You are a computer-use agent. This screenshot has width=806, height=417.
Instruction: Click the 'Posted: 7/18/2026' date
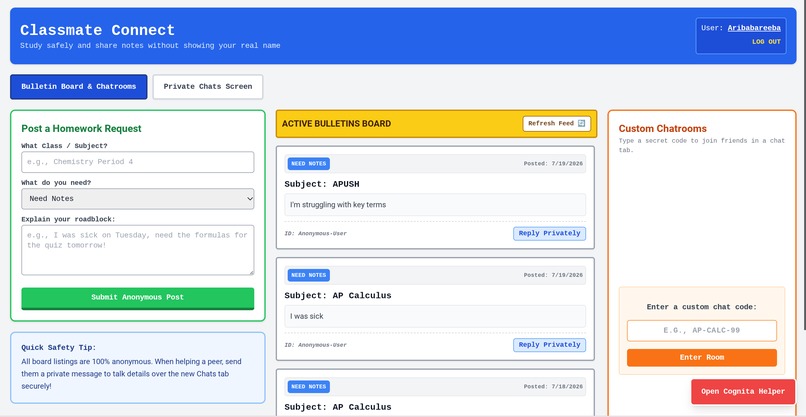(x=553, y=387)
